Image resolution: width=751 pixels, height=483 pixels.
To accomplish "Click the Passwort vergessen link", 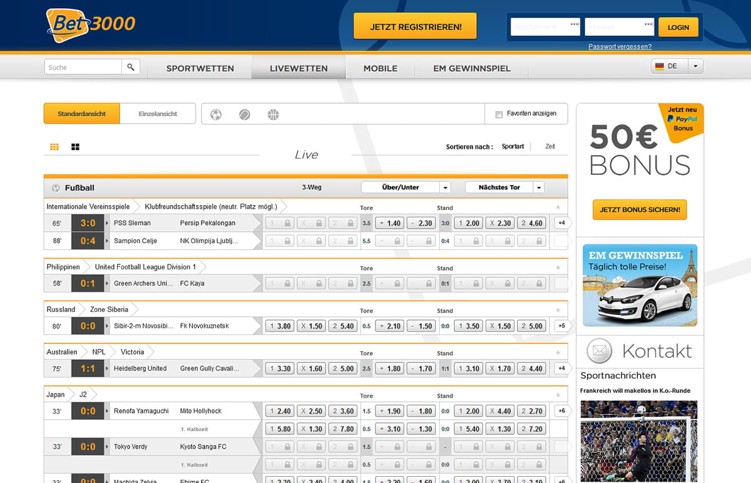I will 620,46.
